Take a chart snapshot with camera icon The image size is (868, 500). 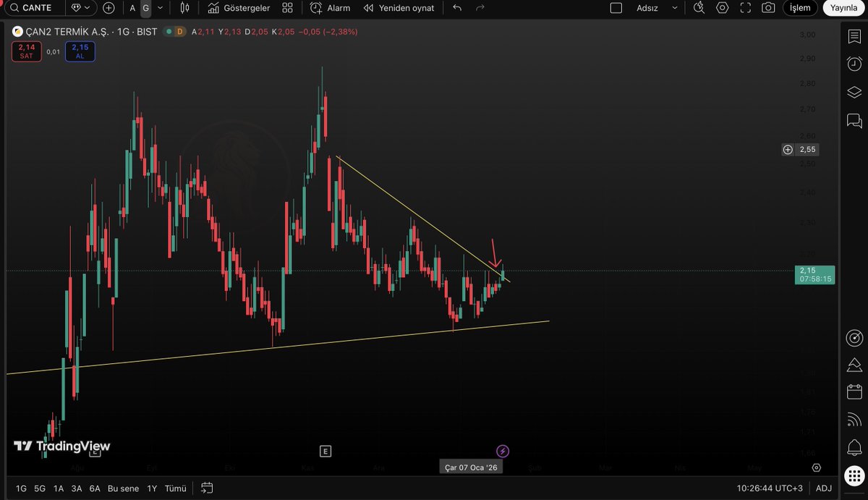(768, 8)
